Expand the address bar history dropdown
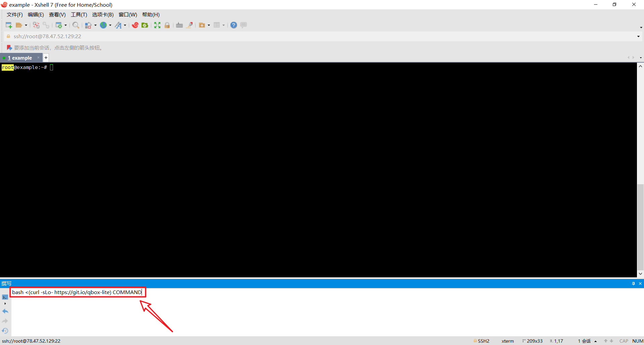Viewport: 644px width, 345px height. (638, 36)
